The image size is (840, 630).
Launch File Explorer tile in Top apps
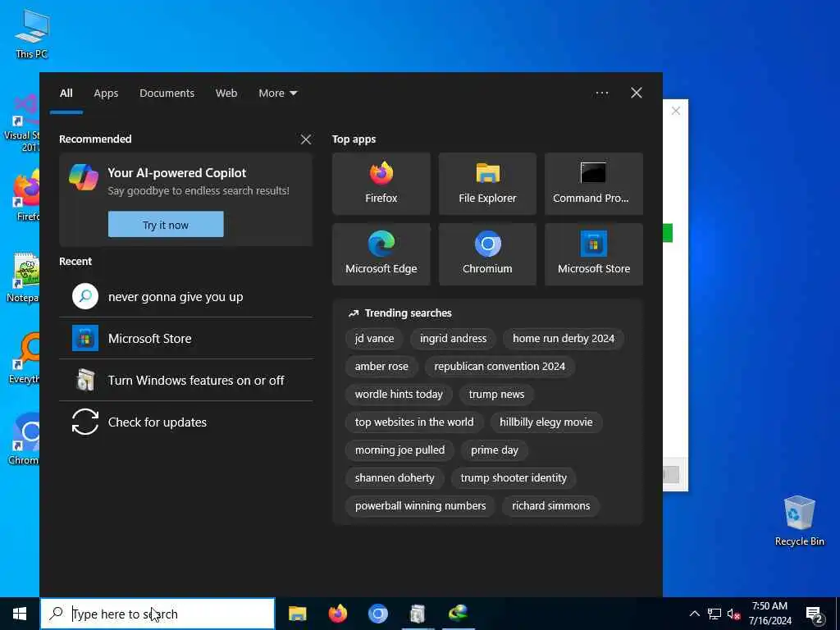[x=487, y=184]
